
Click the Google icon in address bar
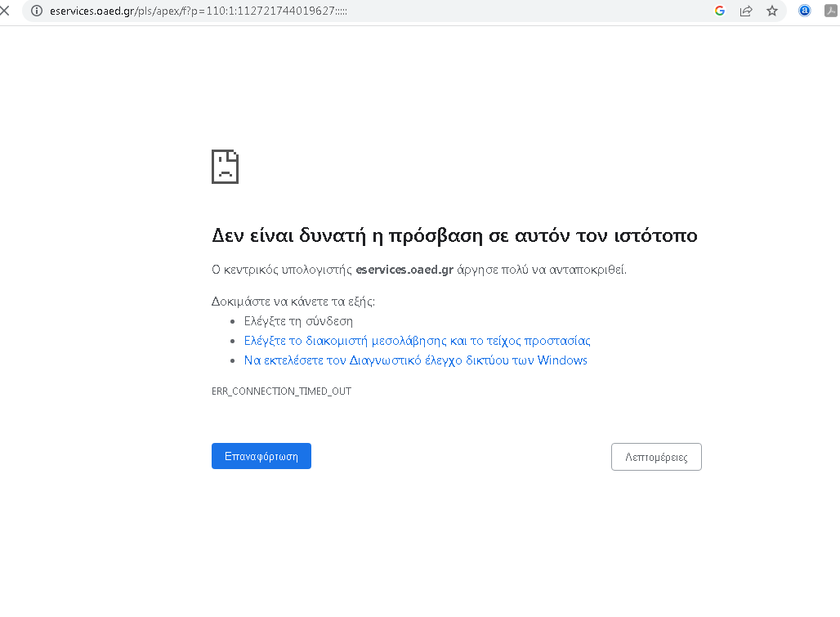pos(720,11)
